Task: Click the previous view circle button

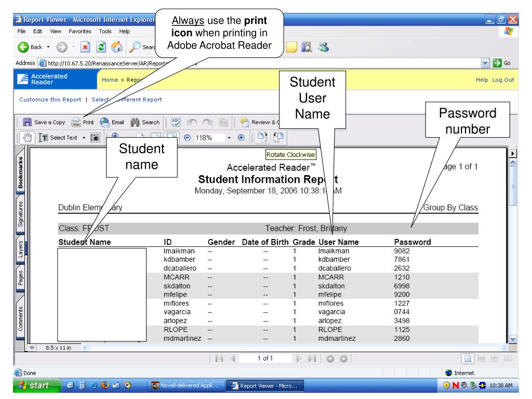Action: [330, 358]
